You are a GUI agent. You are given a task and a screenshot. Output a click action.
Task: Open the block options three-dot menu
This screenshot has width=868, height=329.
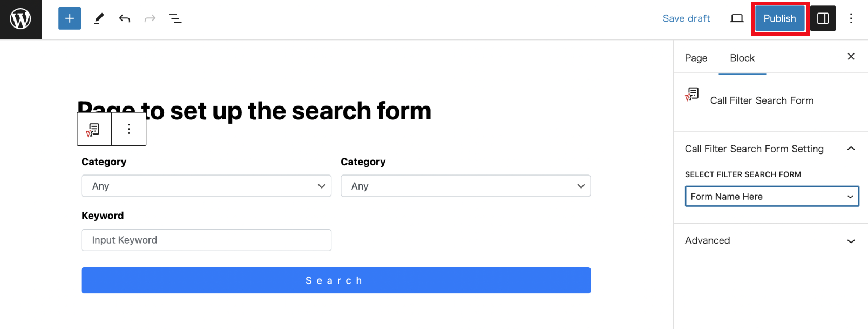point(128,129)
